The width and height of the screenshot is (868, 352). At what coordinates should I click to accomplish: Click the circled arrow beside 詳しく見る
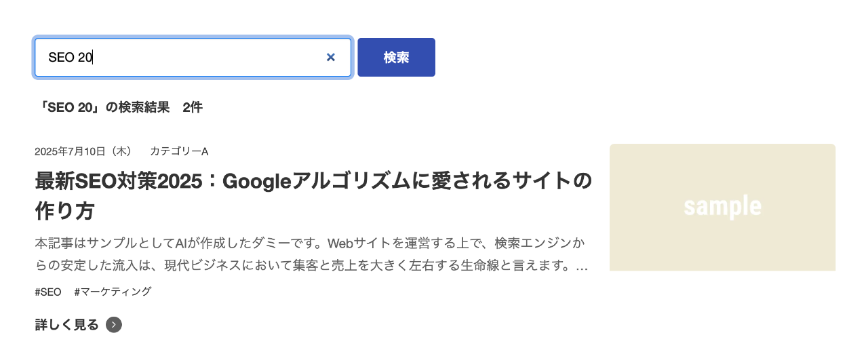(x=114, y=325)
